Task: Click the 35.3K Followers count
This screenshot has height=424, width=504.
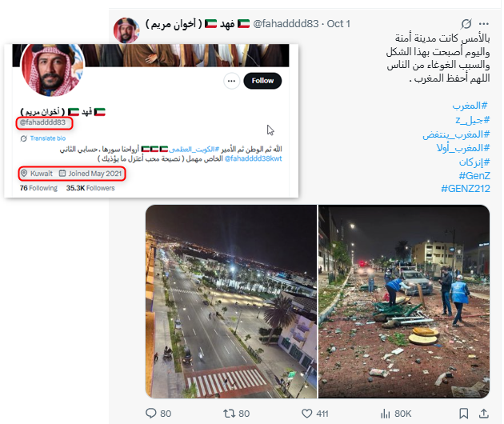Action: (x=90, y=188)
